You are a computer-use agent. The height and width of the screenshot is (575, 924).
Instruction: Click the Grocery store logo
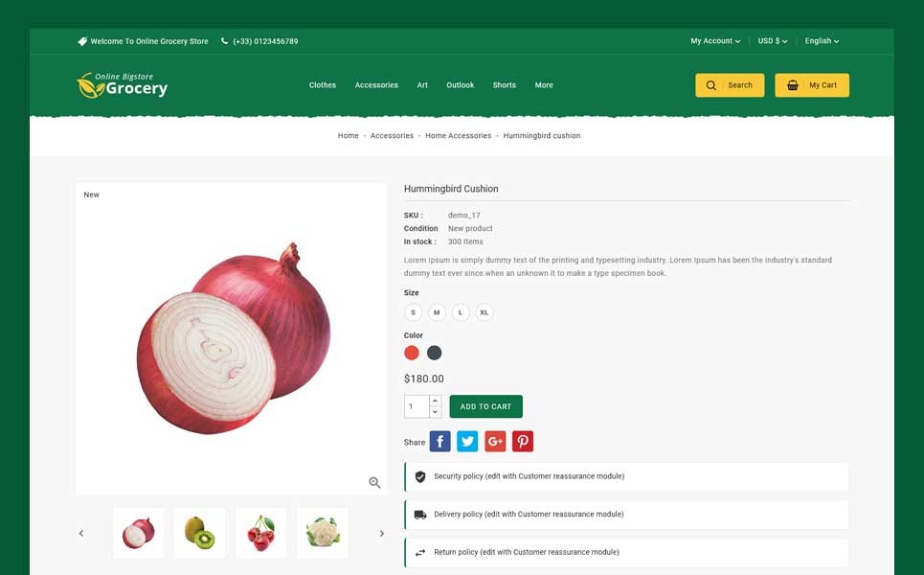pyautogui.click(x=122, y=85)
